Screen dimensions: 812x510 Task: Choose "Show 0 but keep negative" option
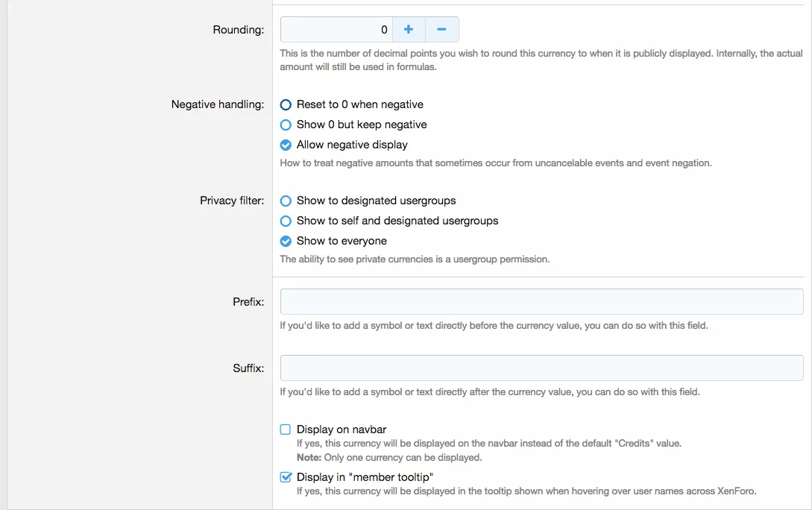(x=286, y=125)
